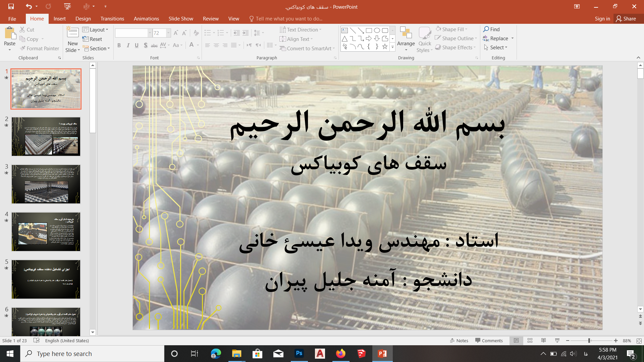Open the font size dropdown
The width and height of the screenshot is (644, 362).
(168, 33)
